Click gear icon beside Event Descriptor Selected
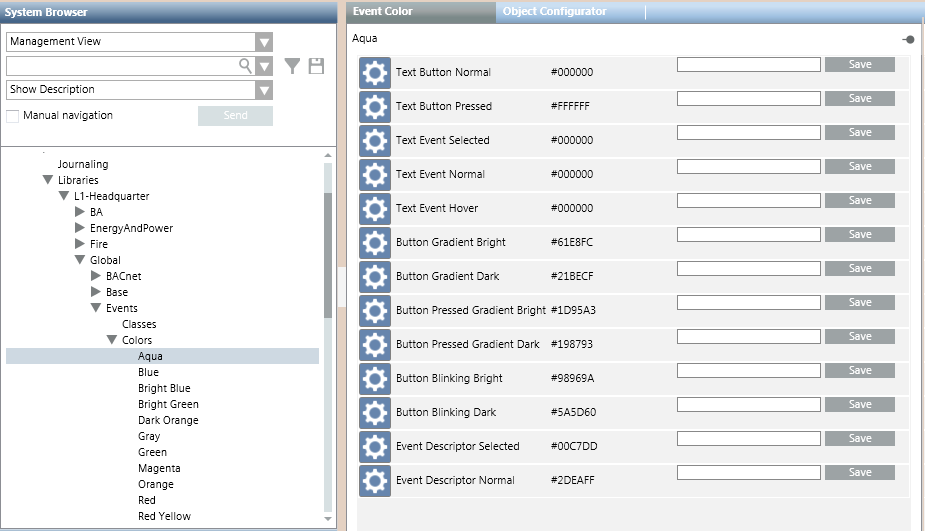Viewport: 925px width, 531px height. 374,447
